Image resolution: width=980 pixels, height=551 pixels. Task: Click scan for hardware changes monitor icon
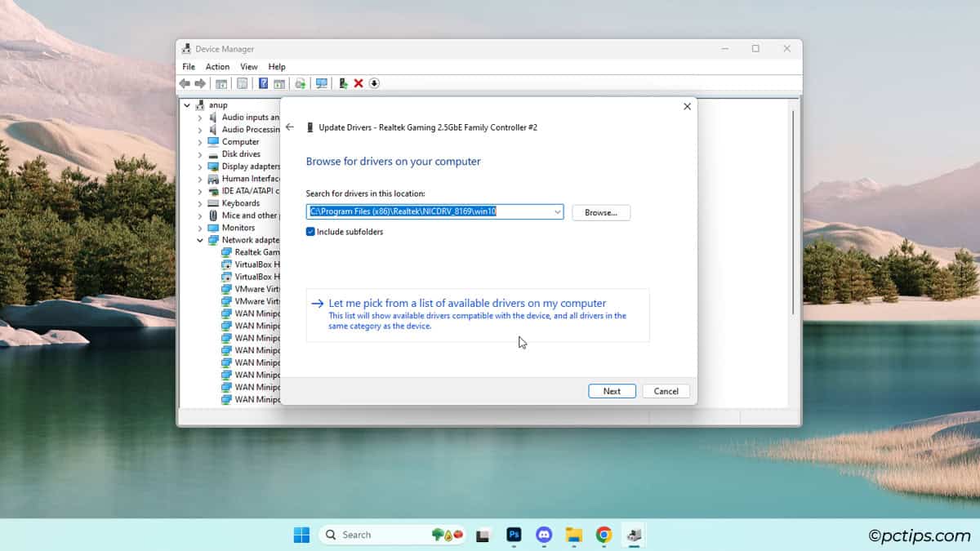point(322,83)
